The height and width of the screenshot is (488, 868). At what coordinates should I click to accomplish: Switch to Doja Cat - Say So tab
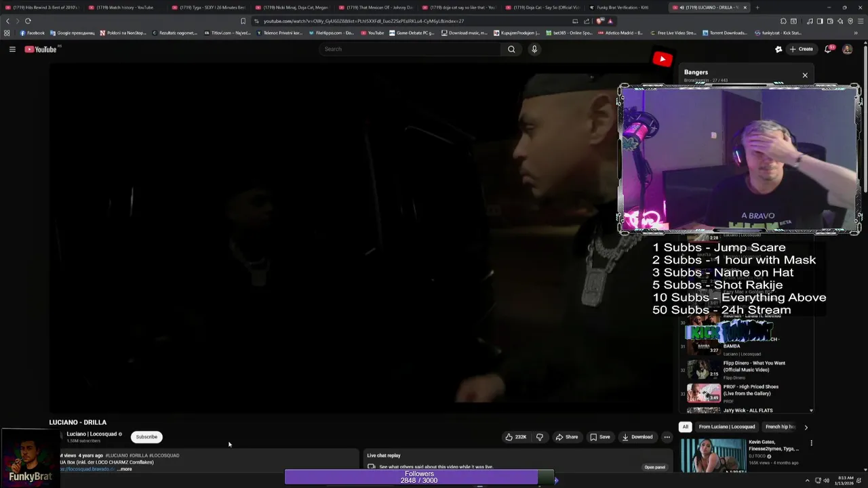[543, 7]
